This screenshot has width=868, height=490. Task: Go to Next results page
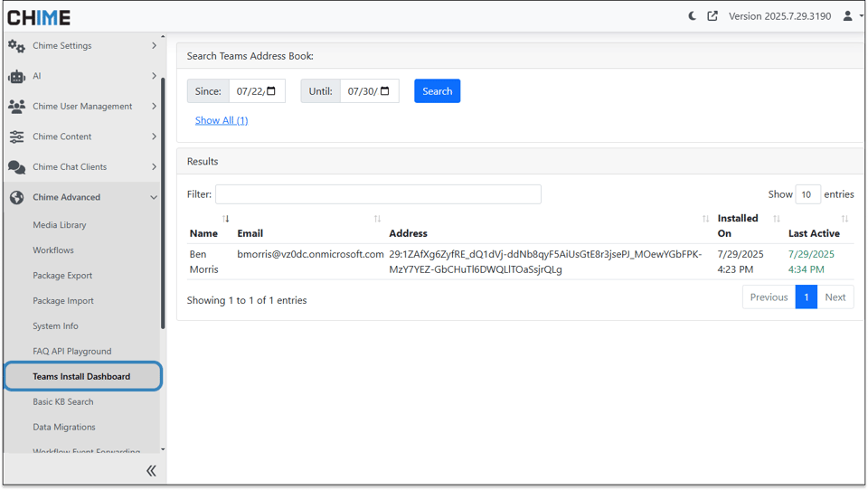pos(835,297)
